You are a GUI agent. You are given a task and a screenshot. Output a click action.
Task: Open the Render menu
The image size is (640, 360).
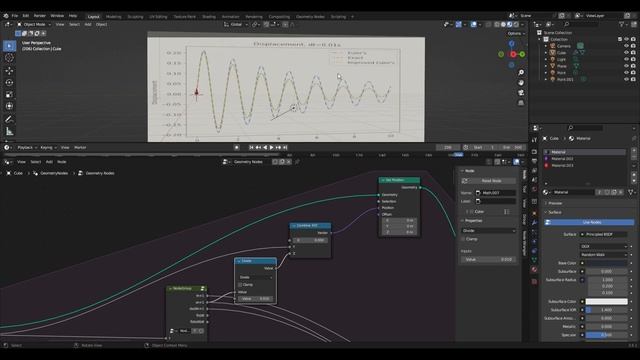(40, 16)
